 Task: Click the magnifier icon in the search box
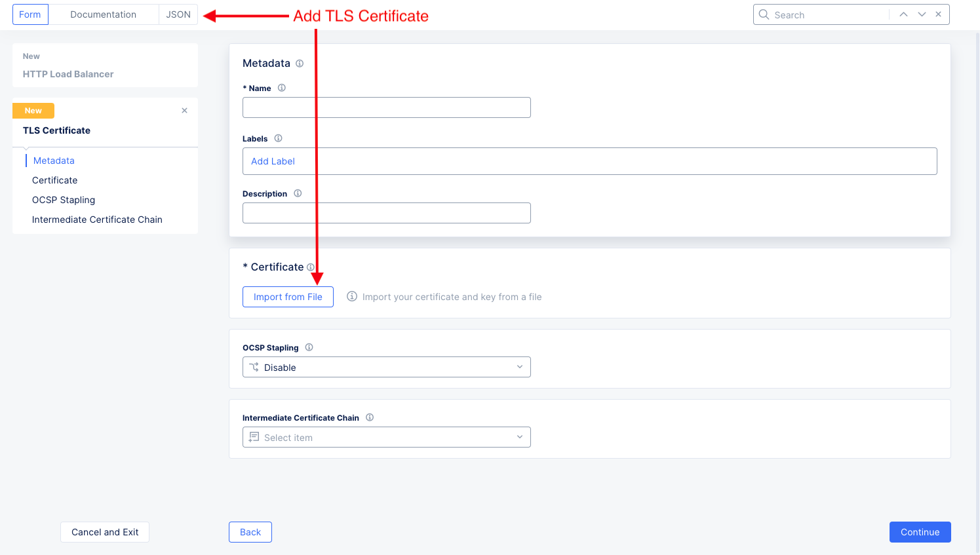[x=764, y=14]
